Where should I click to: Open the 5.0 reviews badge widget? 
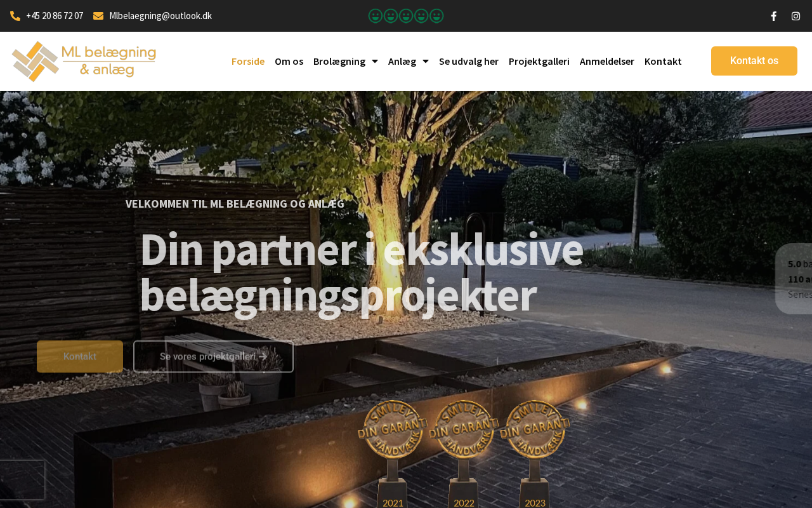794,279
